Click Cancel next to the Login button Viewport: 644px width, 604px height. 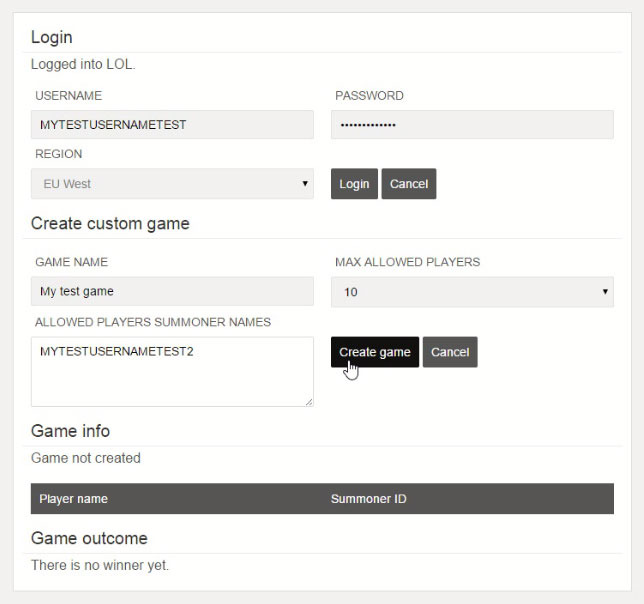click(408, 184)
